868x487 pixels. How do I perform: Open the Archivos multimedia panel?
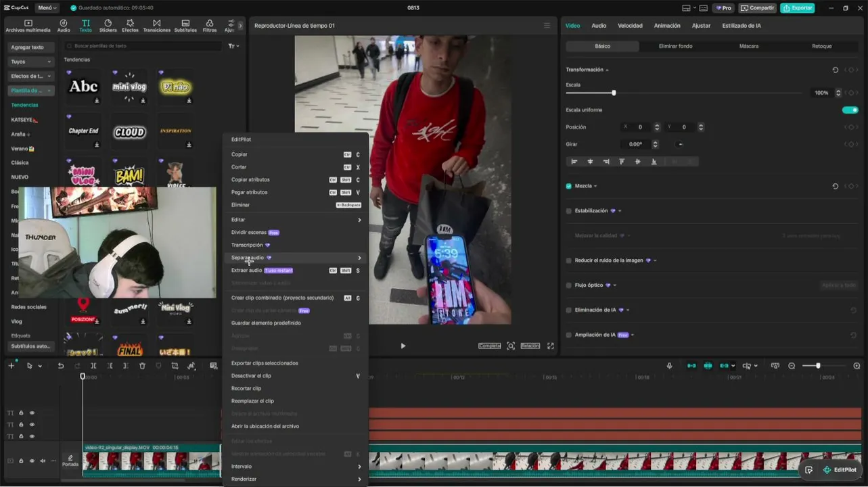(28, 26)
